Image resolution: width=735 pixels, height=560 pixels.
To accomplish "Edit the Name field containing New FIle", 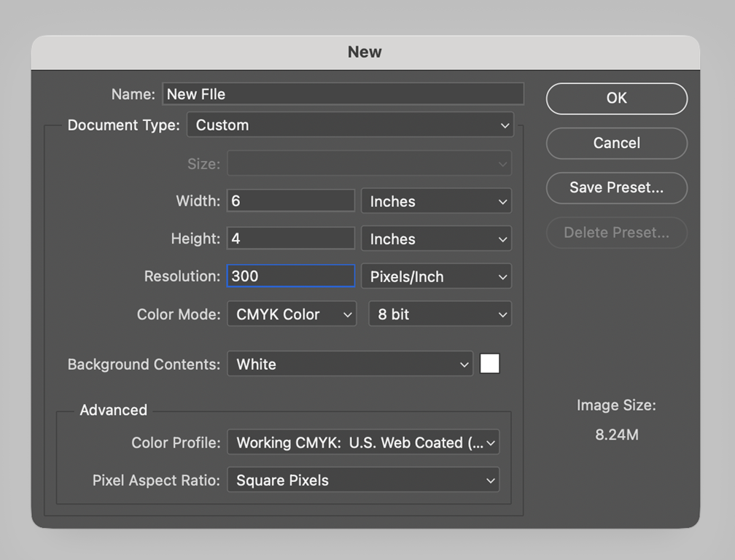I will [343, 94].
